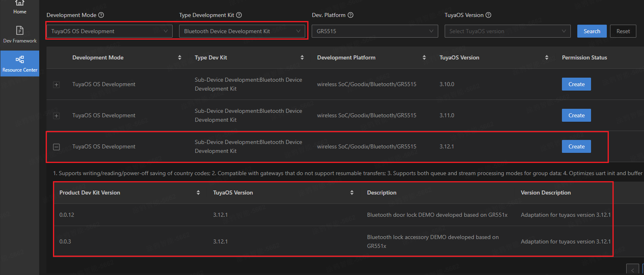Click the Reset button
This screenshot has width=644, height=275.
[x=623, y=31]
